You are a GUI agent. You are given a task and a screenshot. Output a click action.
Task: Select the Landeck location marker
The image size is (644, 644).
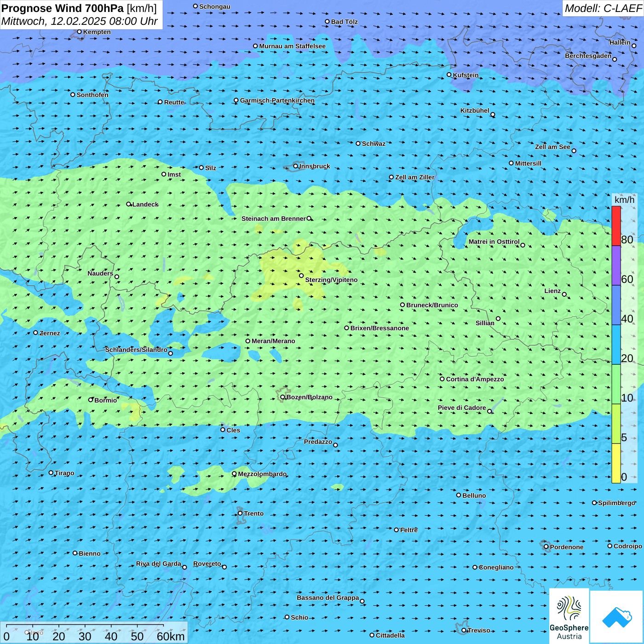129,204
